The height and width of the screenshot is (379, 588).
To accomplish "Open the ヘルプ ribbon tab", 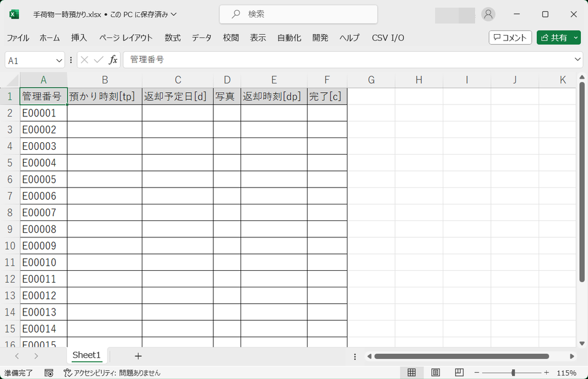I will pyautogui.click(x=349, y=38).
